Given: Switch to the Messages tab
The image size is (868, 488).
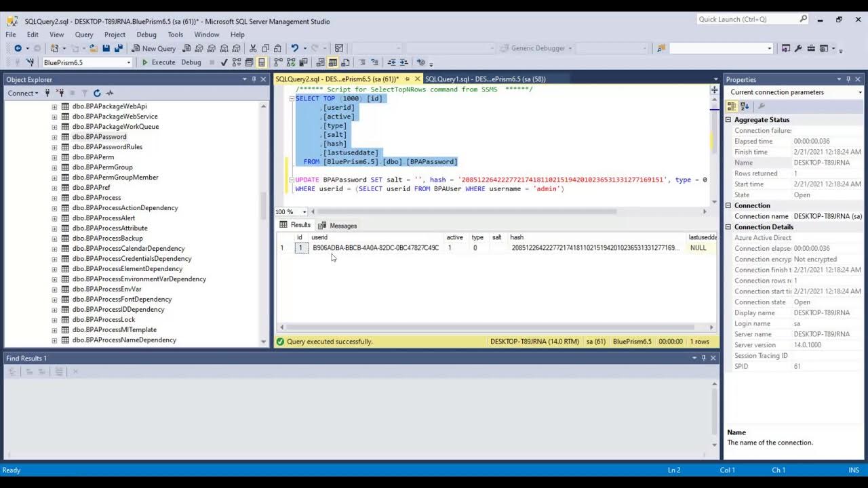Looking at the screenshot, I should pos(337,226).
